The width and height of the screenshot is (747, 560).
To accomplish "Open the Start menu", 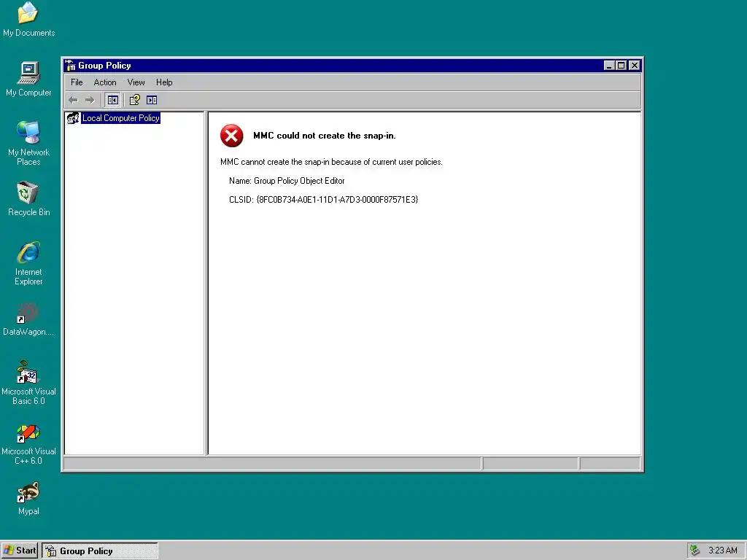I will coord(20,551).
